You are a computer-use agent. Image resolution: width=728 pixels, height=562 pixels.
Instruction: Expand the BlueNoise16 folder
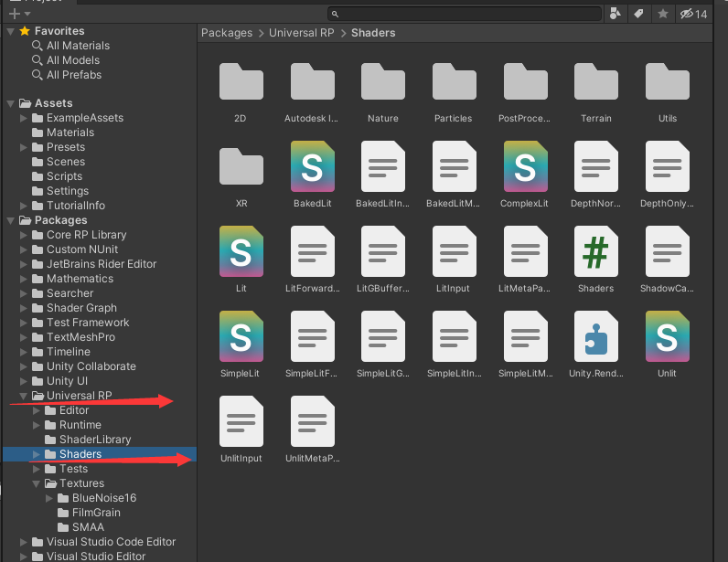tap(49, 498)
